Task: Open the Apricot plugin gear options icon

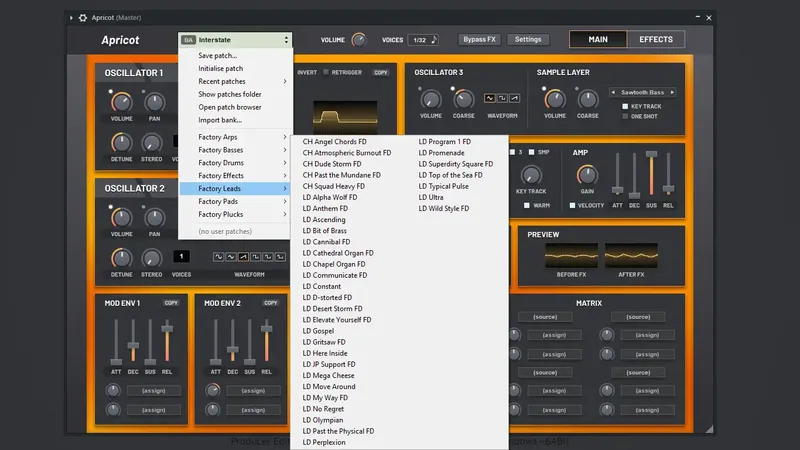Action: (x=83, y=18)
